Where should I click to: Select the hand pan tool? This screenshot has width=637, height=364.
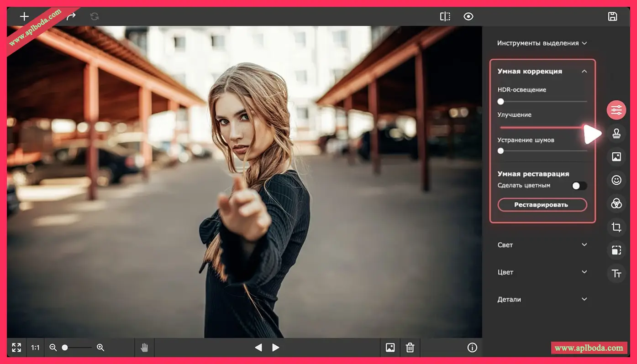[x=144, y=348]
